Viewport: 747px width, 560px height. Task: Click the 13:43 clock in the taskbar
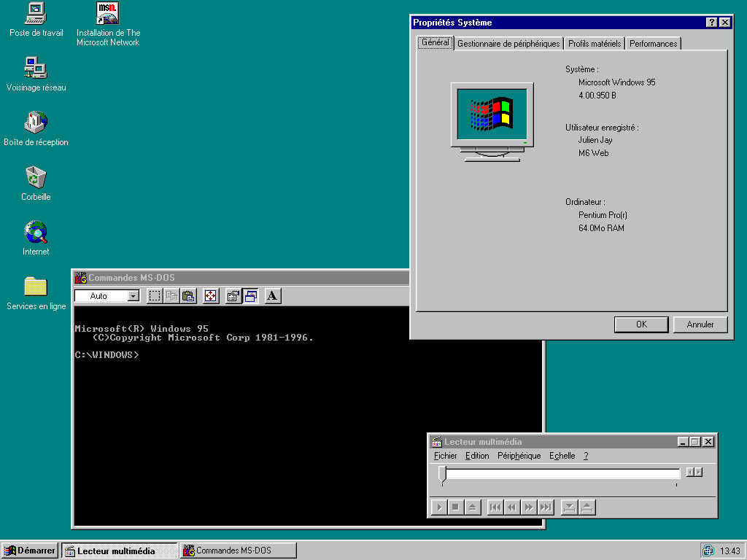tap(729, 551)
